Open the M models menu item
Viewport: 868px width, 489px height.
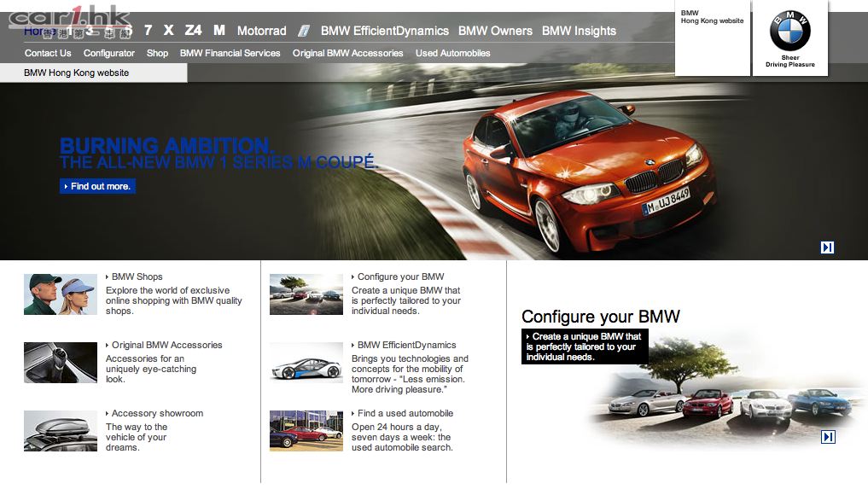pyautogui.click(x=219, y=31)
